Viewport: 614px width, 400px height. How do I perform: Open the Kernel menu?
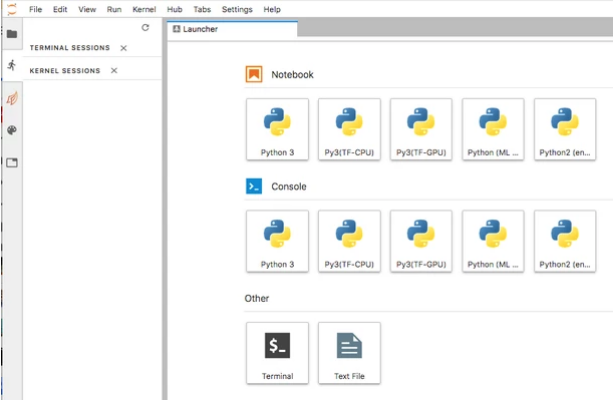point(144,9)
